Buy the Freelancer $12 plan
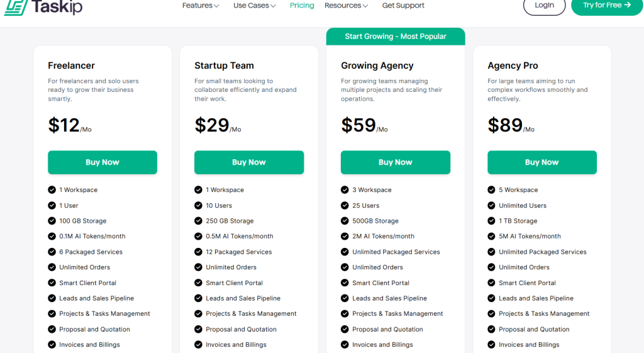644x353 pixels. pyautogui.click(x=103, y=162)
